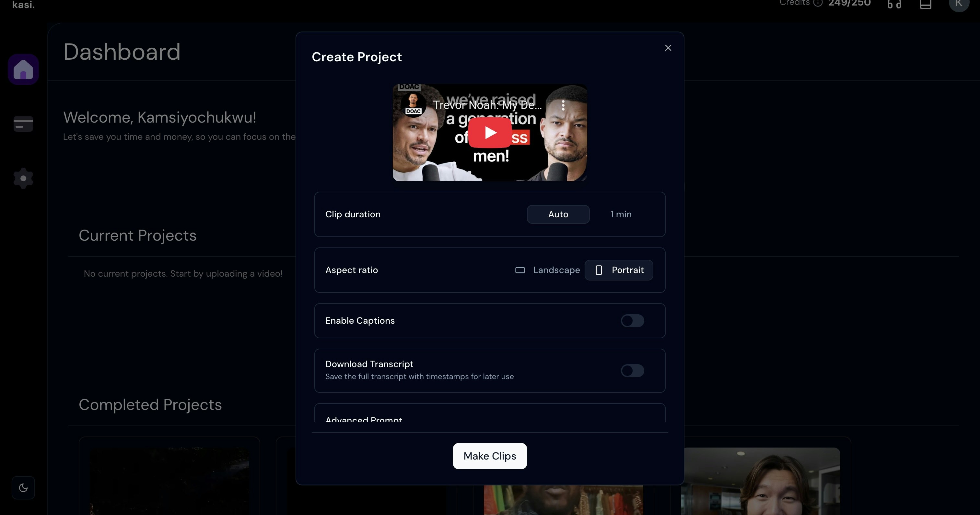This screenshot has height=515, width=980.
Task: Click the Welcome, Kamsiyochukwu! greeting
Action: (159, 118)
